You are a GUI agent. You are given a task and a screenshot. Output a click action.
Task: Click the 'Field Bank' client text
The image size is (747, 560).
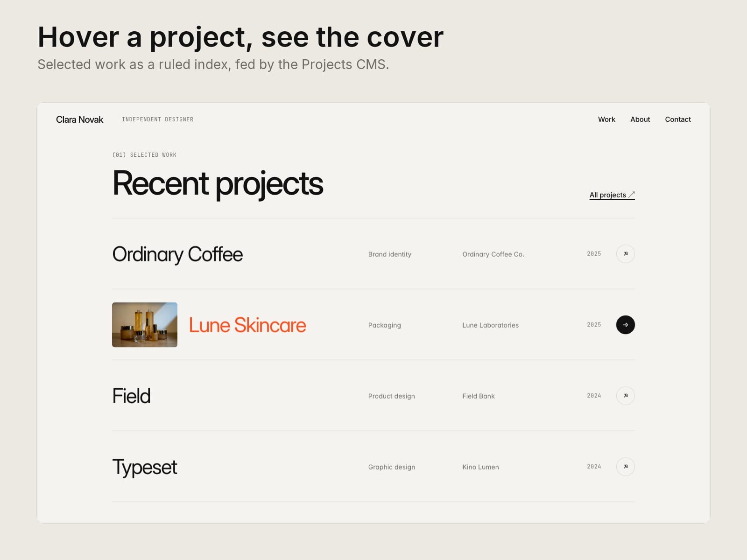[478, 396]
